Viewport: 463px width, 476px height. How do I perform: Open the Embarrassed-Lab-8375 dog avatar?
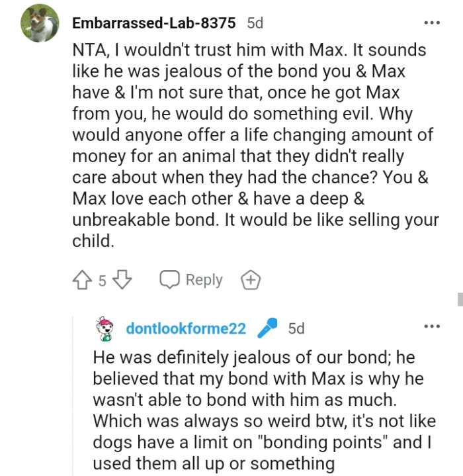39,23
